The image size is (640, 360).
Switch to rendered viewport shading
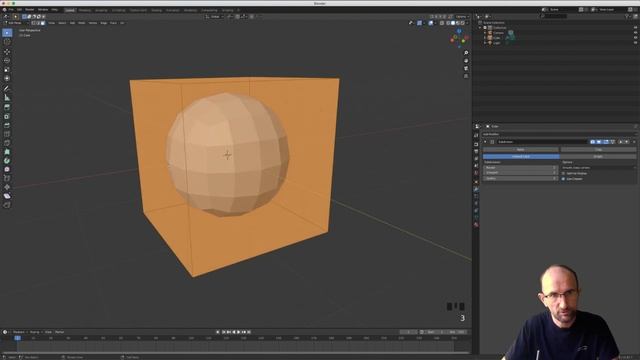pos(462,23)
